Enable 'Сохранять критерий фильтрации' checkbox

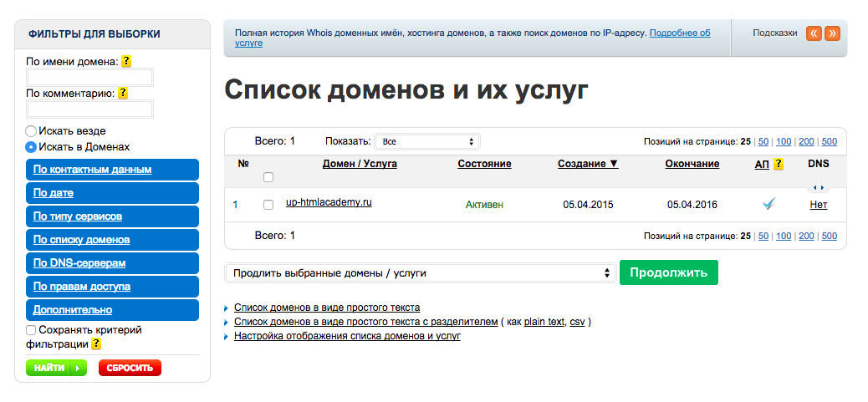31,330
